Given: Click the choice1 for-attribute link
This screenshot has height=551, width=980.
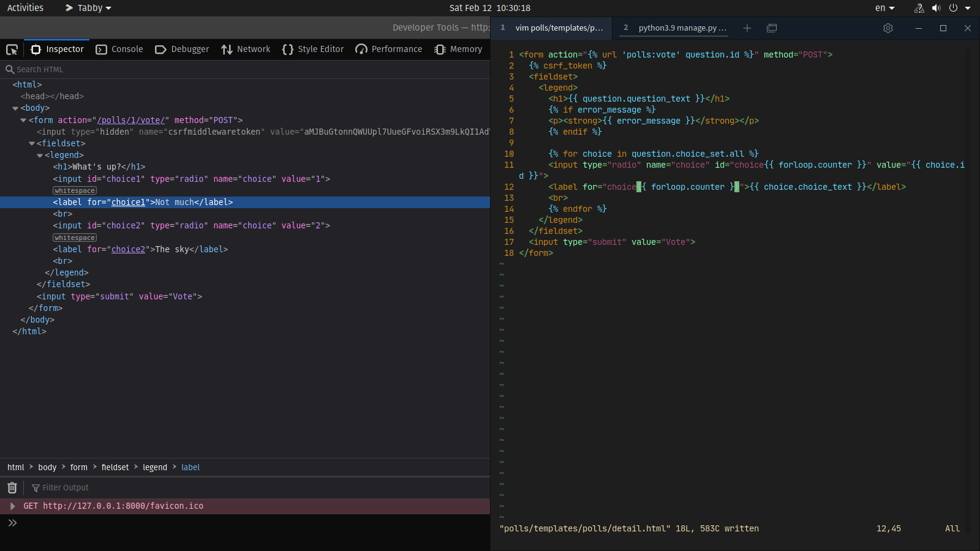Looking at the screenshot, I should (128, 202).
